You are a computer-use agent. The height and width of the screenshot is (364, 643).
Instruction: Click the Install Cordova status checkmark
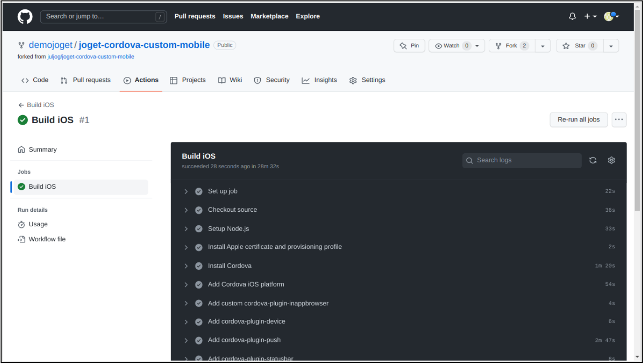click(x=199, y=266)
